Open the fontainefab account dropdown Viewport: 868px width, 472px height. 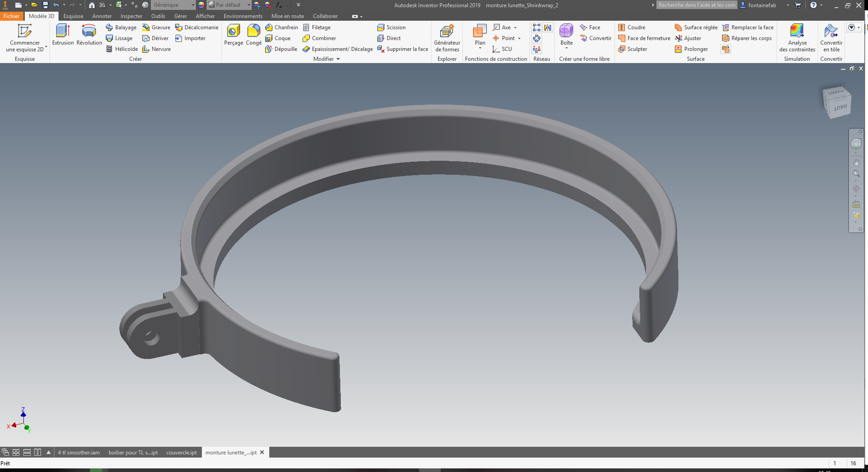click(788, 5)
